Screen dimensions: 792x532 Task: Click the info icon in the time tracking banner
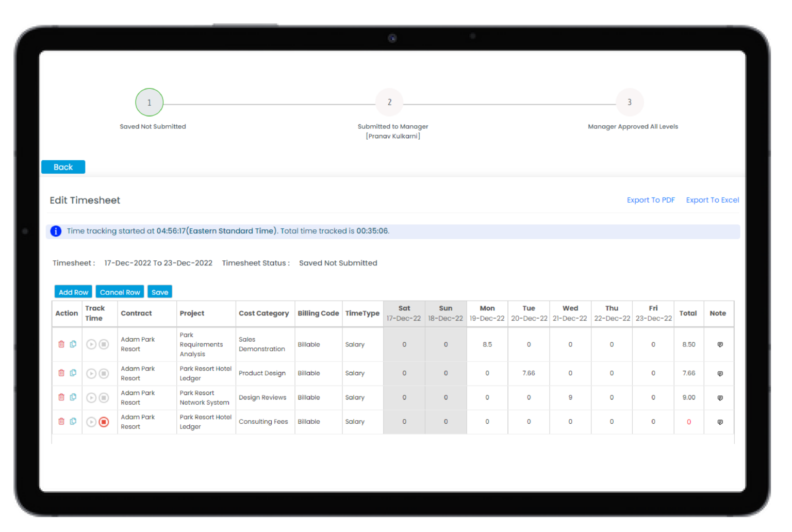coord(55,231)
